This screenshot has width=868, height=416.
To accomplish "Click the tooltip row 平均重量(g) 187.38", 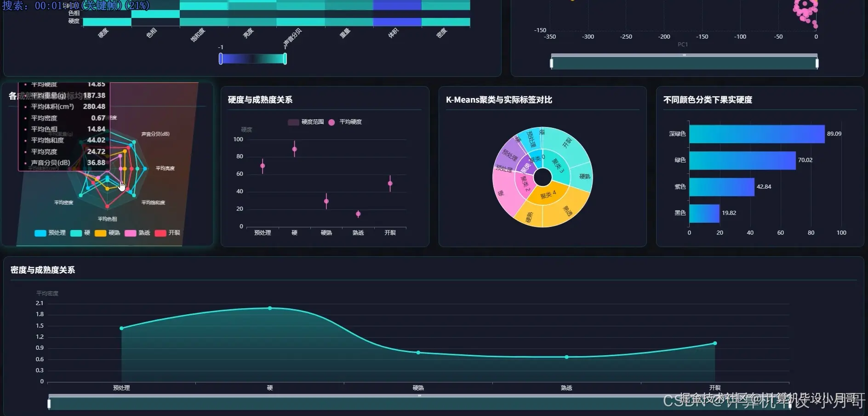I will point(64,95).
